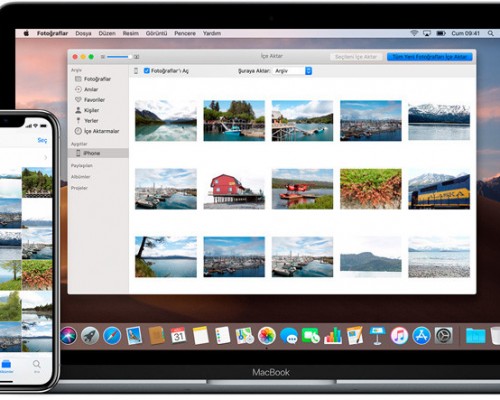The image size is (500, 400).
Task: Open the Pencere menu
Action: (185, 33)
